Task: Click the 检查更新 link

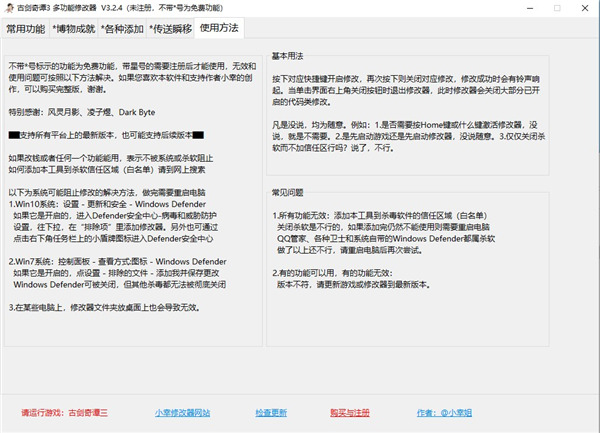Action: tap(271, 413)
